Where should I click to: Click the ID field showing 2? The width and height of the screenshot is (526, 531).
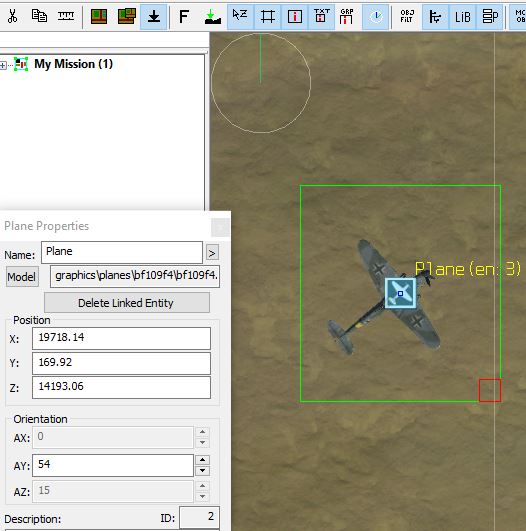click(x=199, y=517)
